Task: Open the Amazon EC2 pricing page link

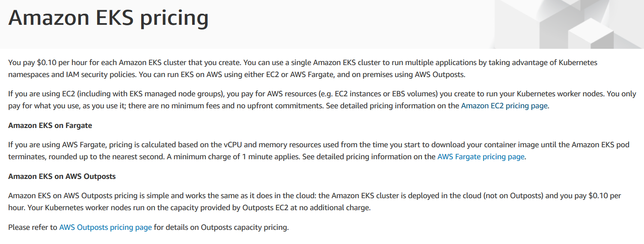Action: [504, 106]
